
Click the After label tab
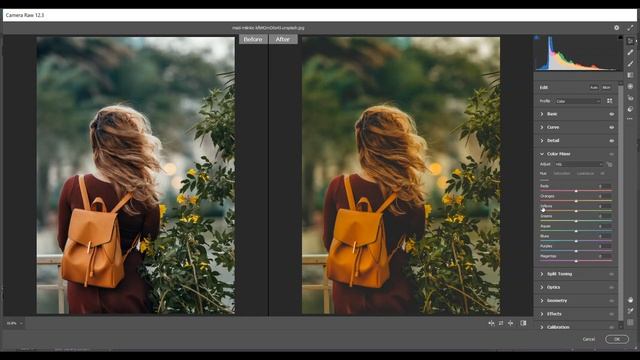(x=283, y=39)
